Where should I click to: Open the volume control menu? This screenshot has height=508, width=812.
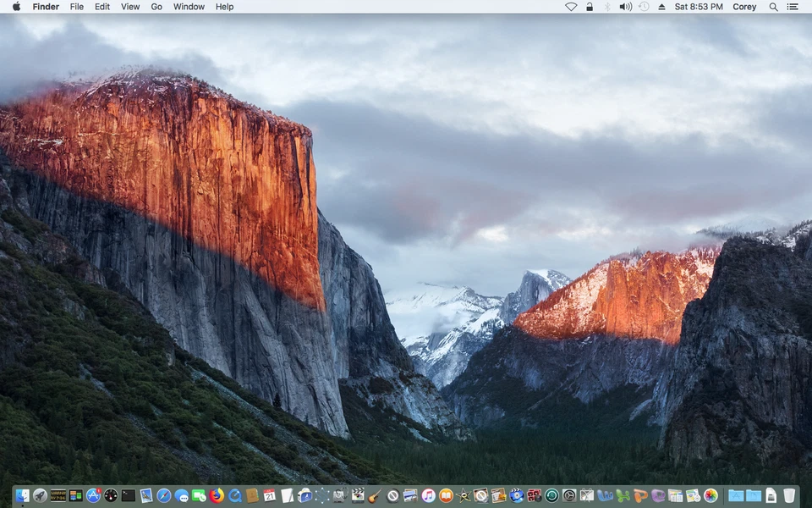(627, 7)
